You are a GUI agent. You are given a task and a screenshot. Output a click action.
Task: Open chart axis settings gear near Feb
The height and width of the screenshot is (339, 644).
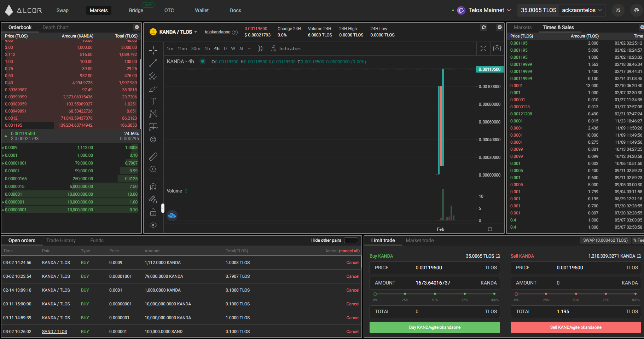click(x=490, y=229)
